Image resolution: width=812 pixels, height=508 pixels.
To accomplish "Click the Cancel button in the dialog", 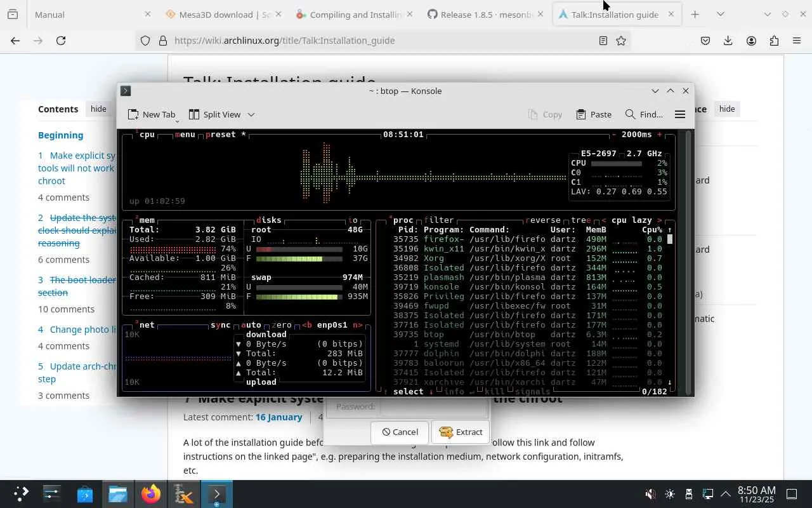I will click(x=400, y=432).
